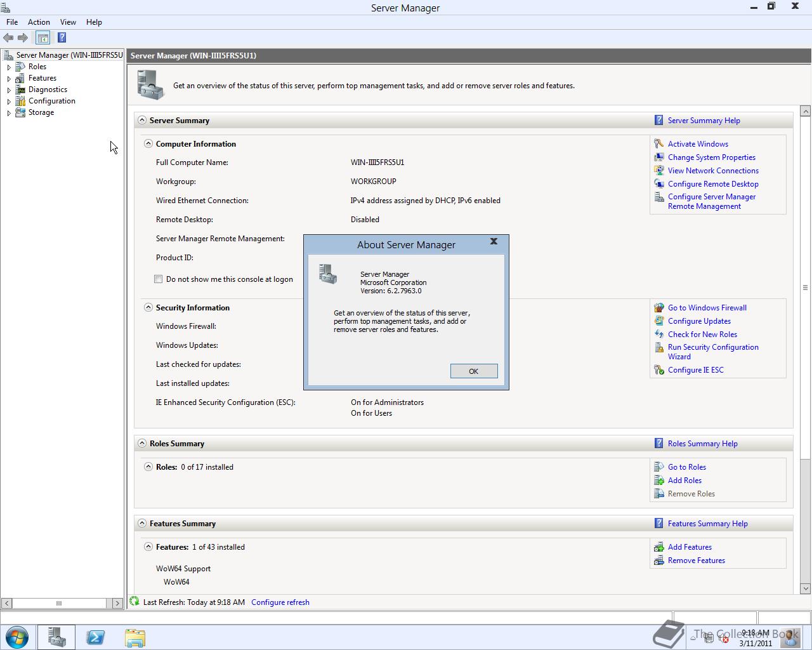
Task: Click the Forward arrow in the toolbar
Action: click(x=23, y=38)
